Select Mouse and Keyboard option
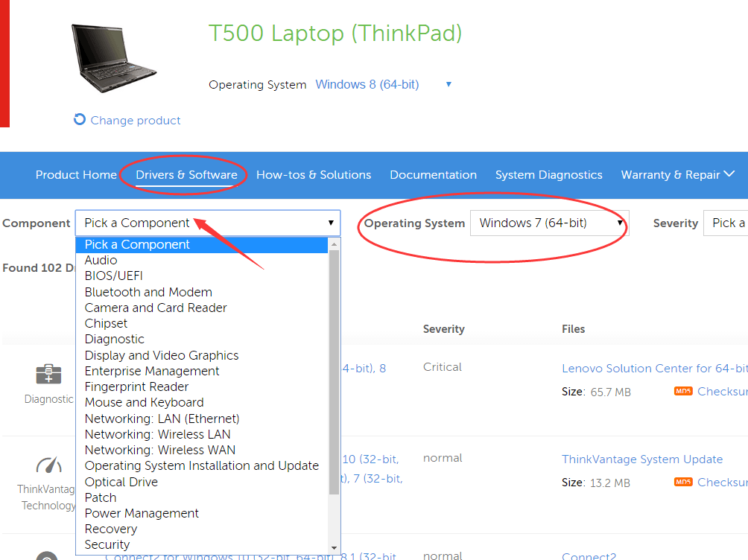 click(202, 403)
